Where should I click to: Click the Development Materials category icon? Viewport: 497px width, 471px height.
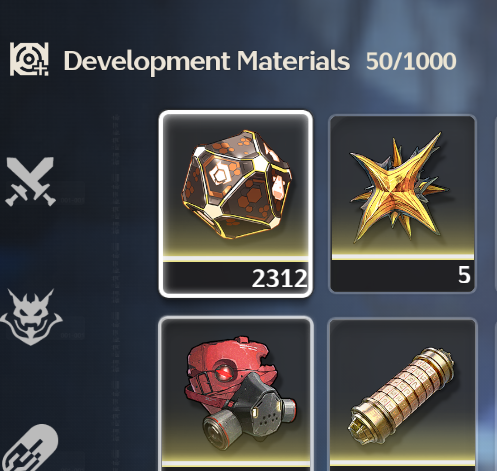[x=29, y=59]
